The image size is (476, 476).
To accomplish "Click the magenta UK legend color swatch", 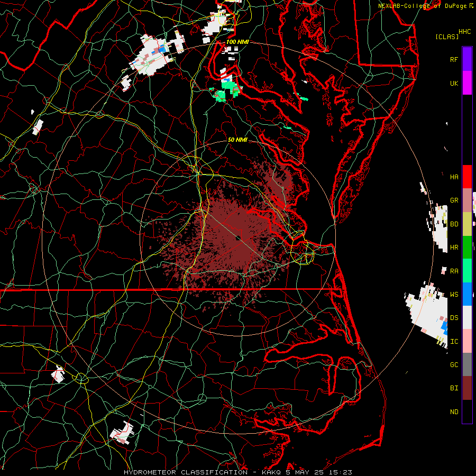I will (x=467, y=83).
